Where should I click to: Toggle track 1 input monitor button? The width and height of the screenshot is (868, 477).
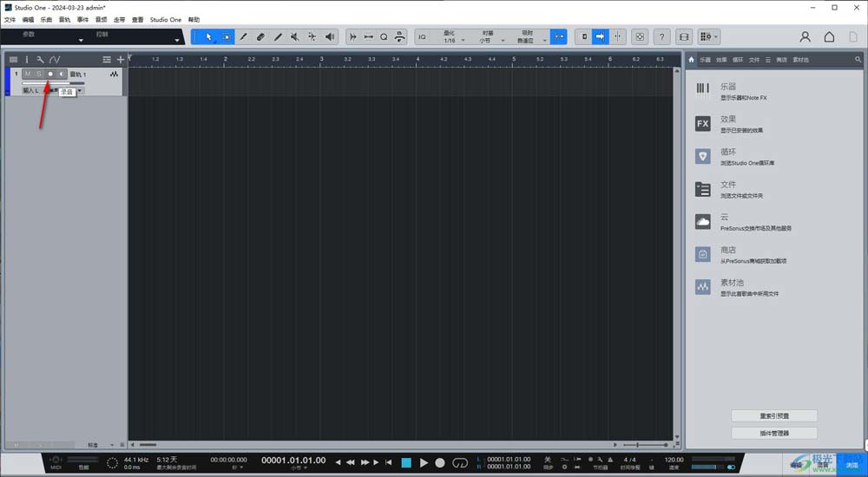pos(62,74)
